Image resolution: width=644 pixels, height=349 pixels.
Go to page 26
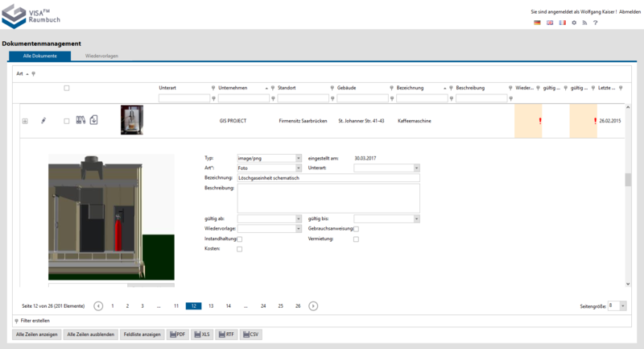298,305
